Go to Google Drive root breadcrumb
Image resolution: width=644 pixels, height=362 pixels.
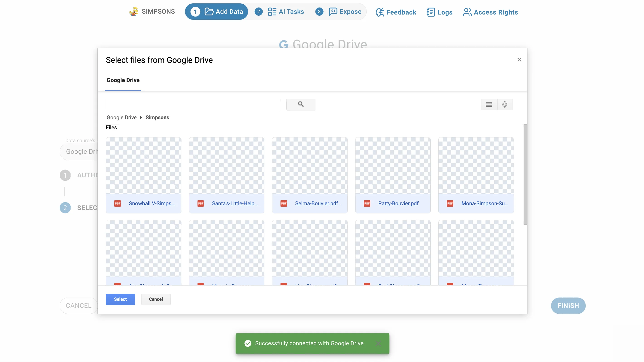tap(122, 117)
